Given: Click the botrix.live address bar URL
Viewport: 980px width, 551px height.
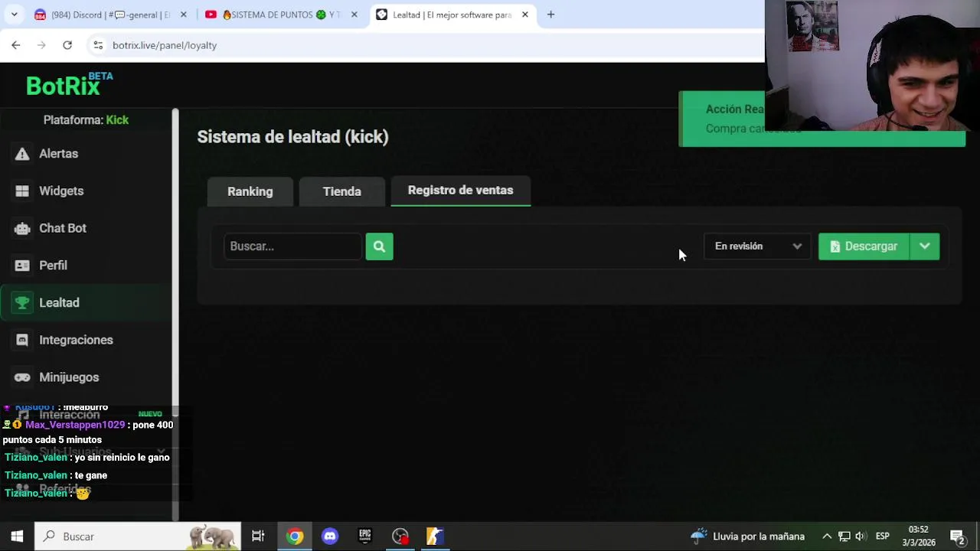Looking at the screenshot, I should 165,45.
